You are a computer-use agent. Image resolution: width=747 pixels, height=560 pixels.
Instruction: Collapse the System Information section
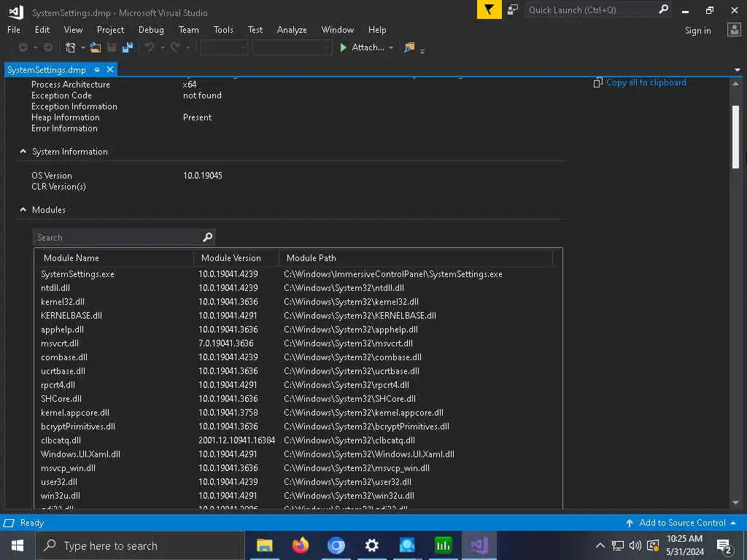23,152
